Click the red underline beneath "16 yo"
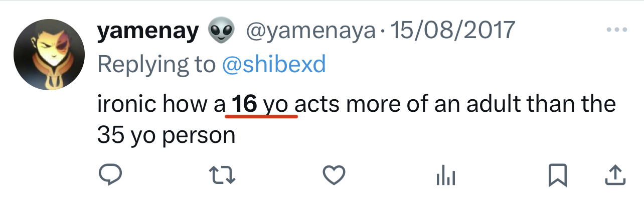644x207 pixels. [x=261, y=117]
